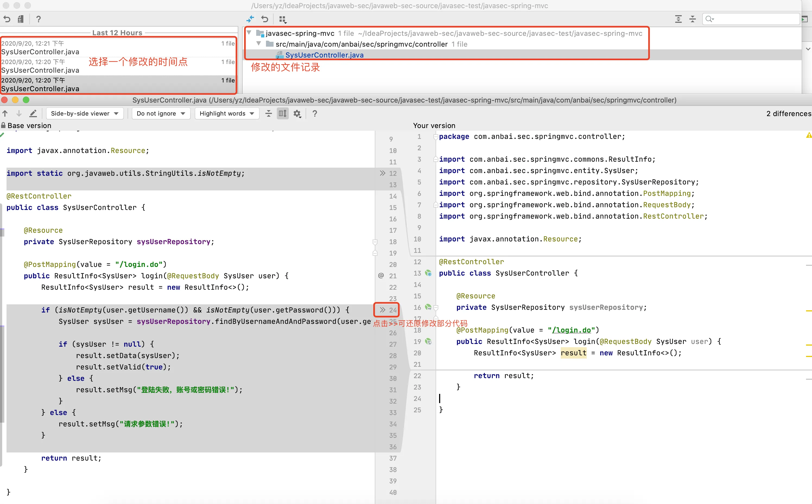The width and height of the screenshot is (812, 504).
Task: Open the diff viewer help icon
Action: click(x=315, y=114)
